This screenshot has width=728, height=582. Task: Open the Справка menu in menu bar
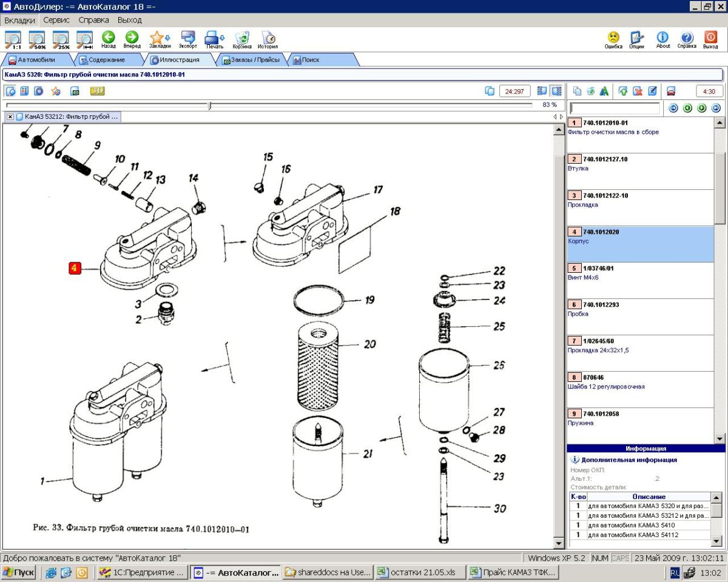click(93, 20)
